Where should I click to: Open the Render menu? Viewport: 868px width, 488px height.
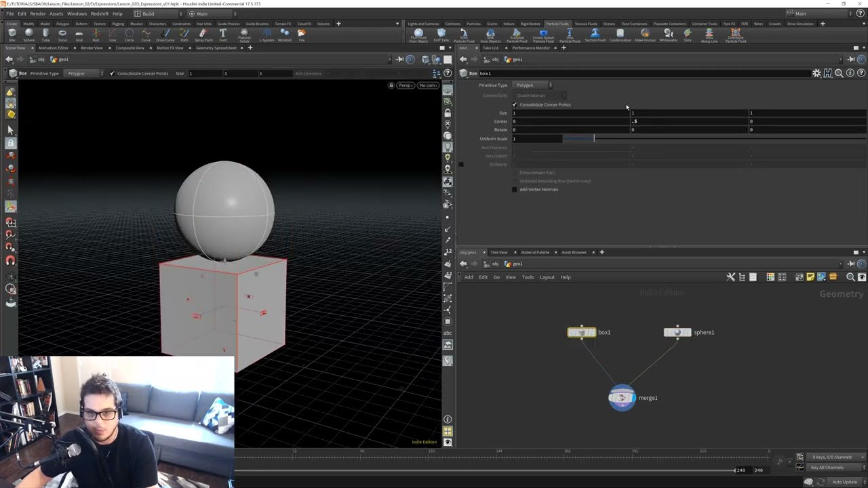click(x=38, y=14)
